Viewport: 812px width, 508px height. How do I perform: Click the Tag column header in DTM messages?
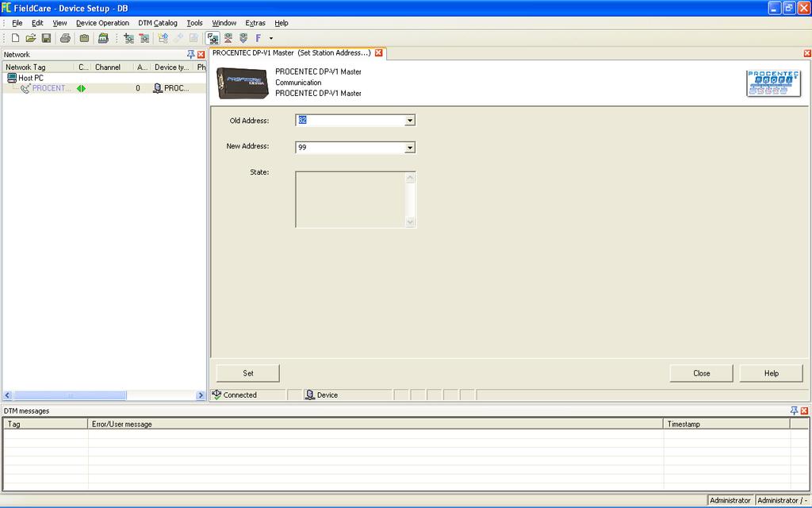(45, 424)
